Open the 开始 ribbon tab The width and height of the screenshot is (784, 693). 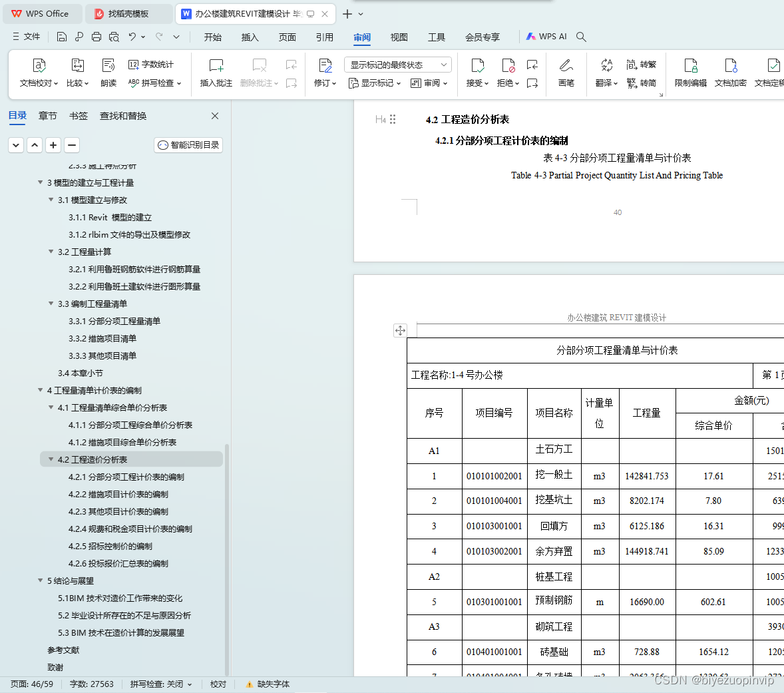tap(212, 37)
